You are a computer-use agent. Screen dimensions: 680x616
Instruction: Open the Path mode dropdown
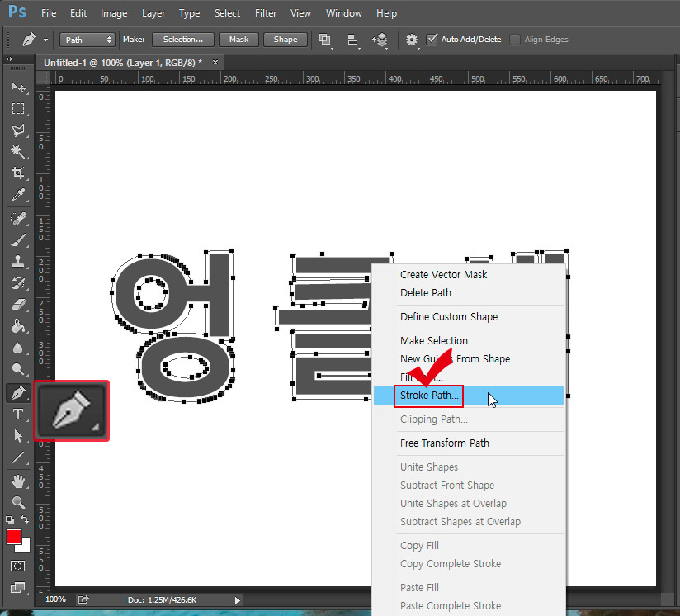tap(87, 40)
